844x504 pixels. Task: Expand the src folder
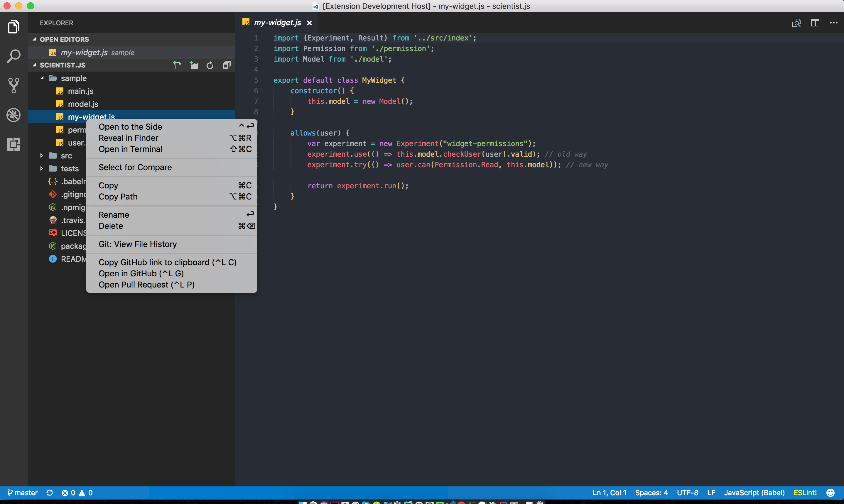66,156
